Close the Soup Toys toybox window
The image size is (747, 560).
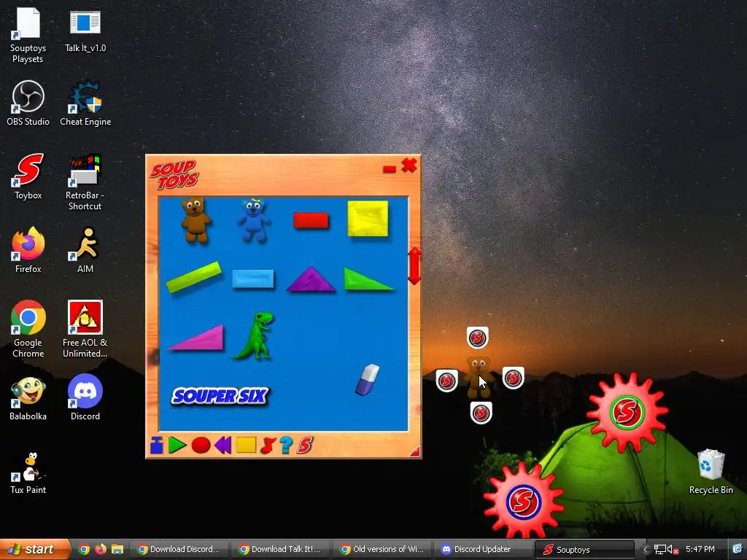(409, 166)
